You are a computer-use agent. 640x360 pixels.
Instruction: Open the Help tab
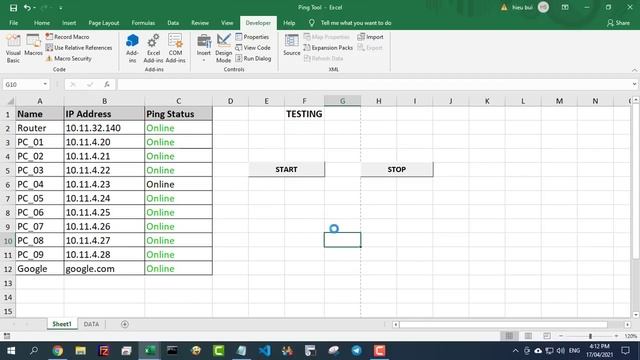[x=289, y=23]
